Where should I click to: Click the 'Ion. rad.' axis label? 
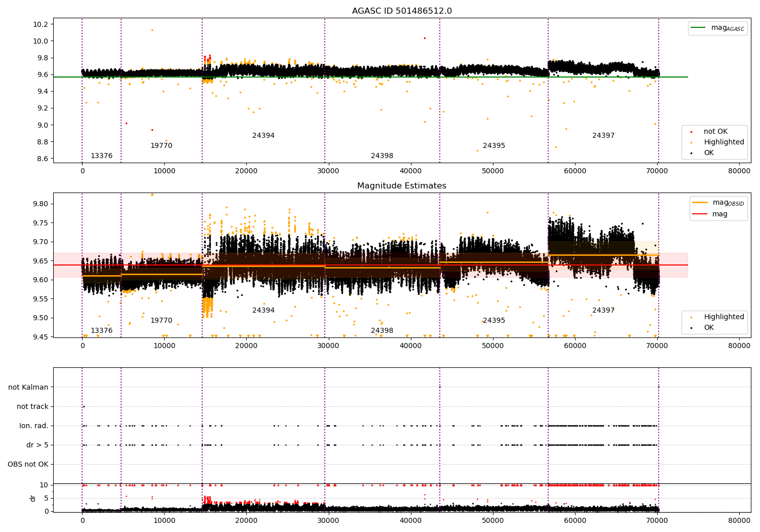point(34,426)
